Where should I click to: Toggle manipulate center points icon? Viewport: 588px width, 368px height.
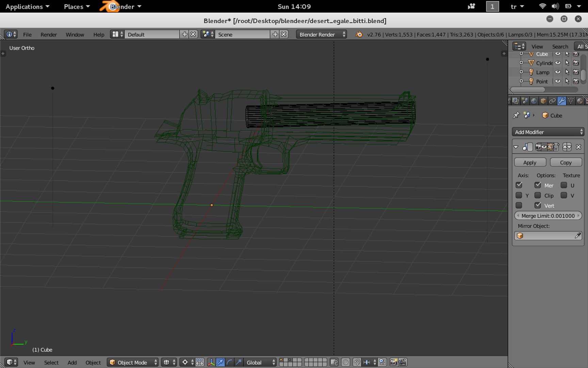tap(200, 362)
